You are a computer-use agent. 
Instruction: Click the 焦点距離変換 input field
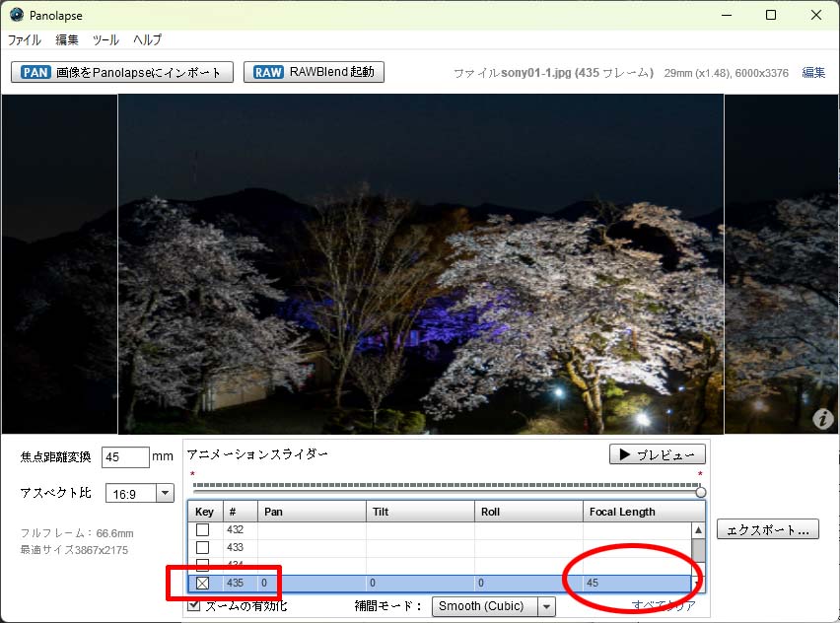click(x=125, y=457)
